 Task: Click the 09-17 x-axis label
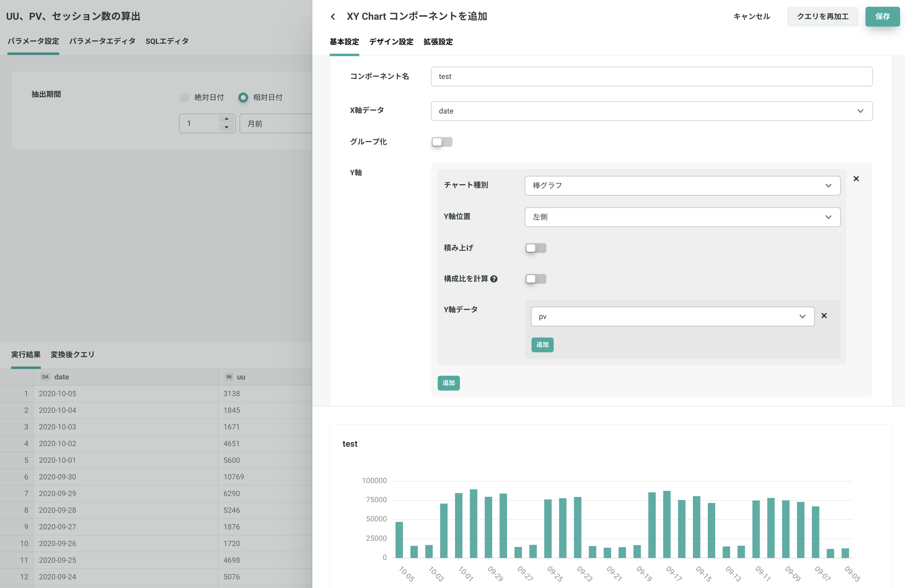click(x=674, y=574)
